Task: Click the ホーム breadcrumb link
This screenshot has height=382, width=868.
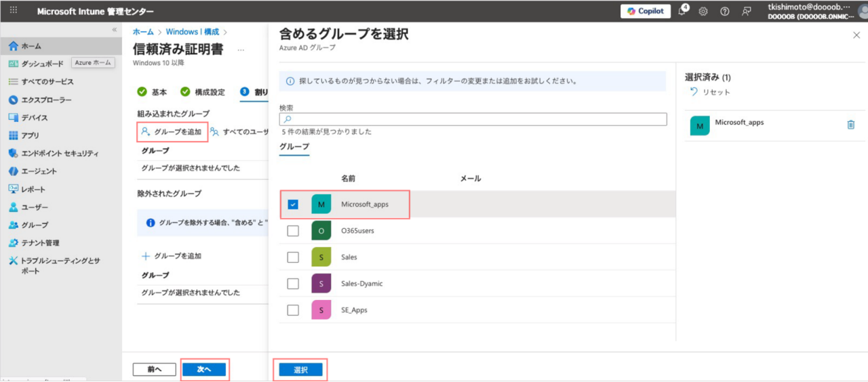Action: tap(143, 32)
